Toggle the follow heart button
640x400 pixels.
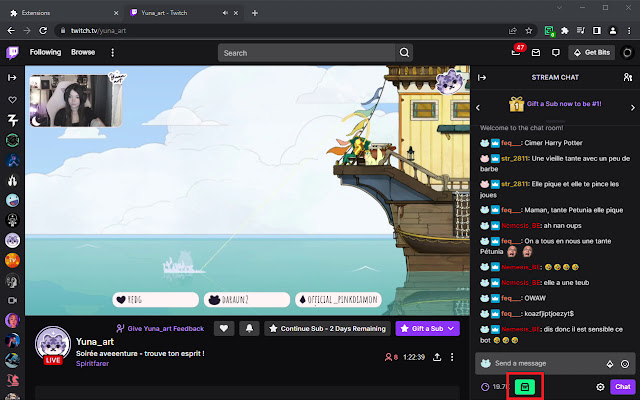coord(224,328)
